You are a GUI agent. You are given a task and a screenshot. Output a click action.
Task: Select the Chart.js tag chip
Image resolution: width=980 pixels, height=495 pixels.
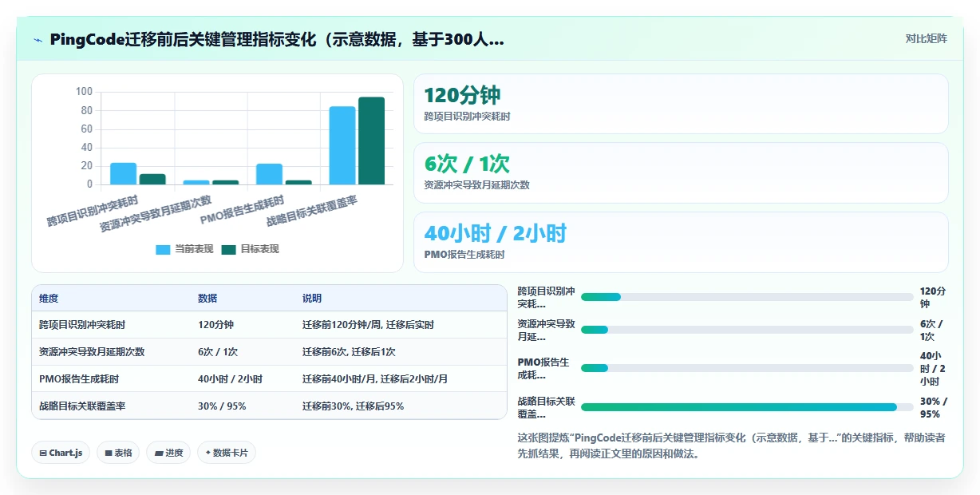(61, 453)
